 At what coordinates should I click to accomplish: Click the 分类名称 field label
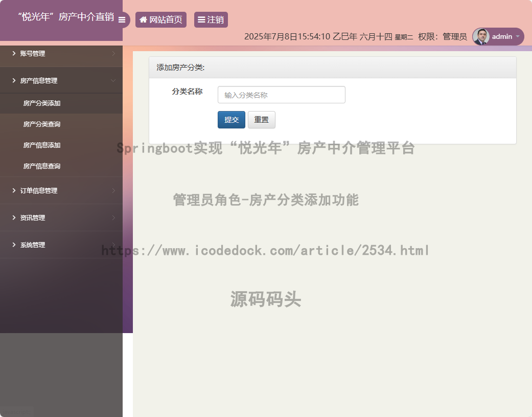pos(187,92)
